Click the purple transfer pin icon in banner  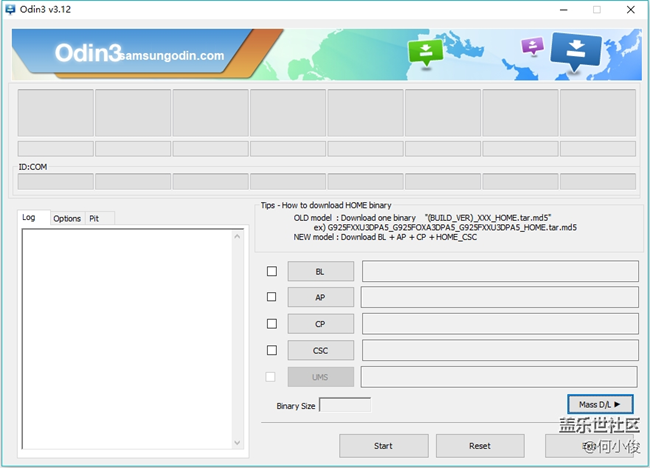point(532,46)
